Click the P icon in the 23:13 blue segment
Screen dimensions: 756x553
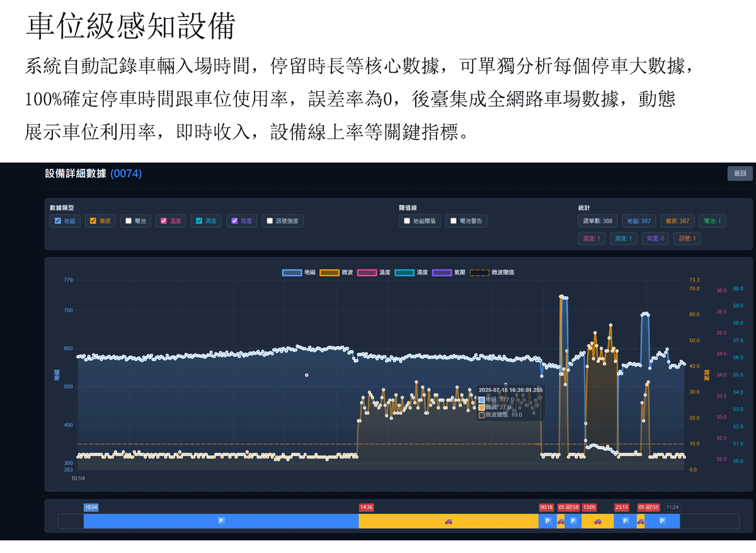pos(625,521)
